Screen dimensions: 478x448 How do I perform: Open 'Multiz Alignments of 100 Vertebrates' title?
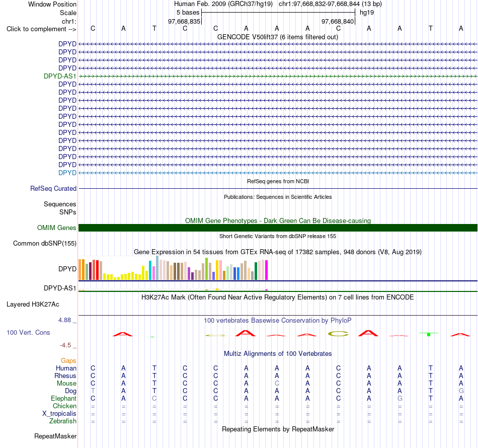click(278, 354)
